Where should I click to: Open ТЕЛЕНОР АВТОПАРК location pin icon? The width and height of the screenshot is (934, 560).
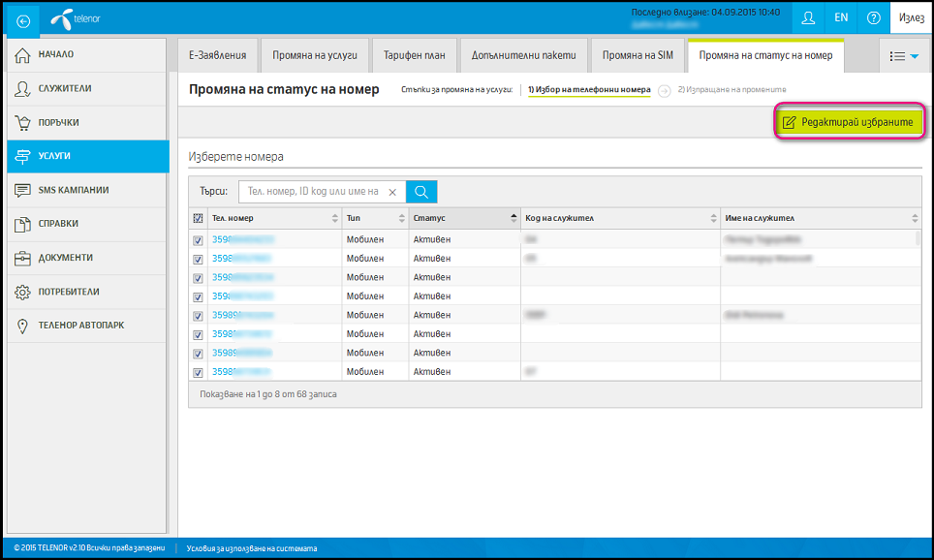[22, 326]
